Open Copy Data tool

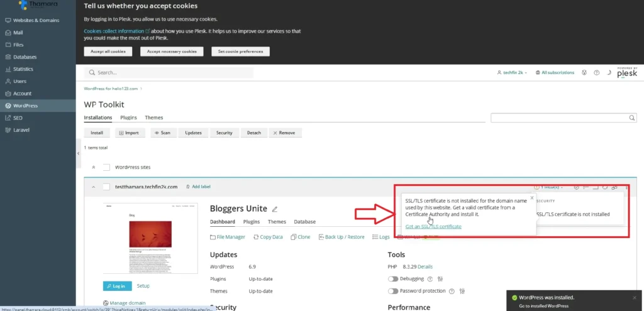point(268,237)
